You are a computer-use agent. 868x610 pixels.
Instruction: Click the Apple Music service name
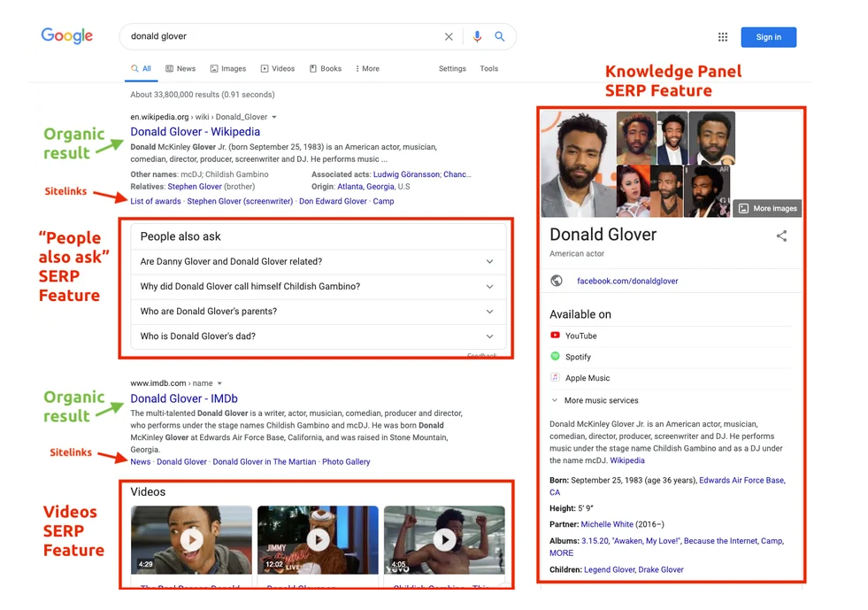[x=588, y=378]
